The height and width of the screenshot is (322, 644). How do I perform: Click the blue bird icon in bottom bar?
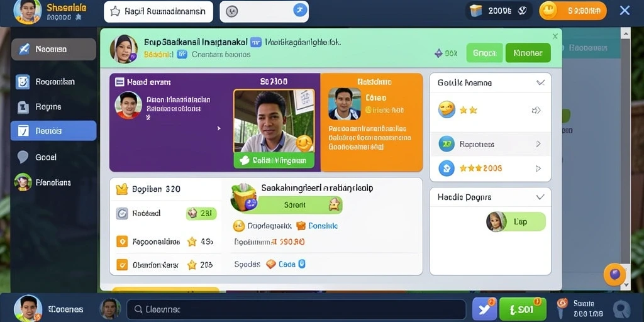484,309
